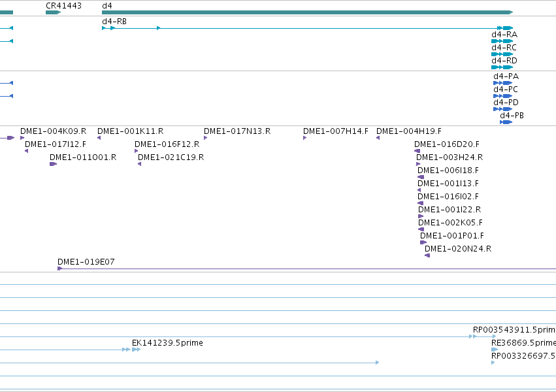Click the purple arrow under DME1-016D20.F
556x392 pixels.
(x=417, y=151)
